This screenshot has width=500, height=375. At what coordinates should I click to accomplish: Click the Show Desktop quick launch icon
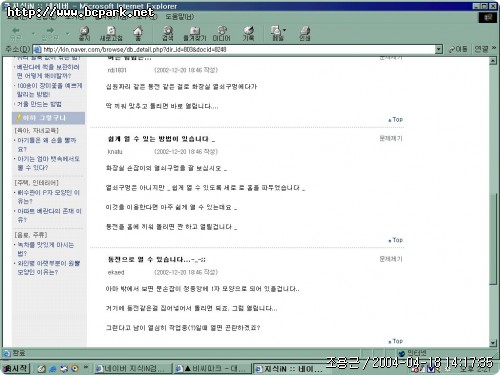pyautogui.click(x=64, y=368)
